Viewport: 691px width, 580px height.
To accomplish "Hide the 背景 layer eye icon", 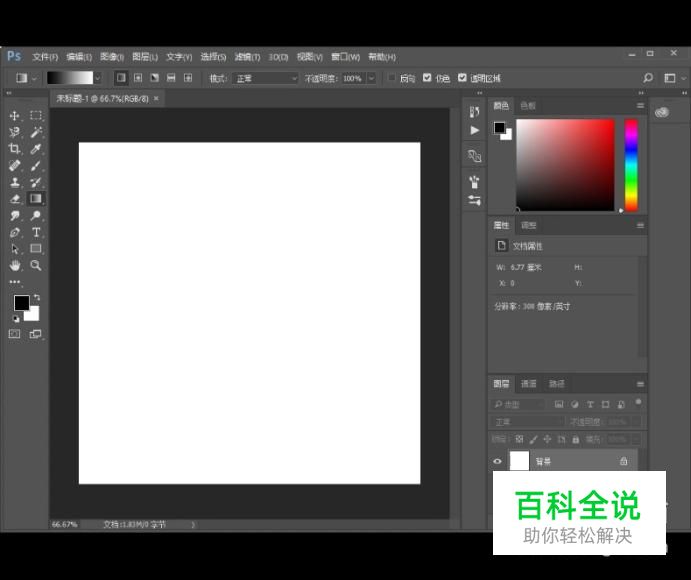I will [x=498, y=461].
